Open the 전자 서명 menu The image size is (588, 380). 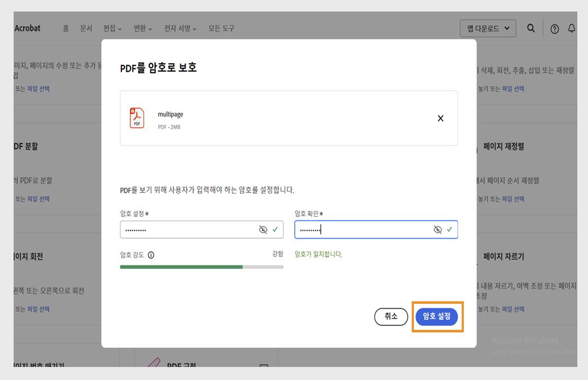pyautogui.click(x=180, y=28)
